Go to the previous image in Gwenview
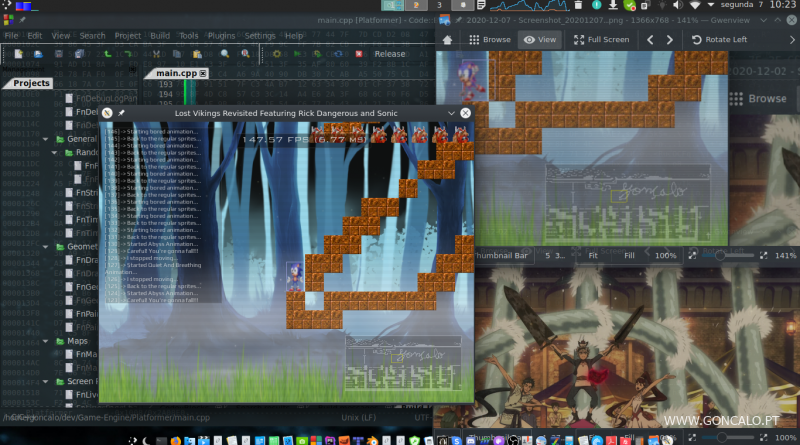The image size is (800, 445). 650,40
